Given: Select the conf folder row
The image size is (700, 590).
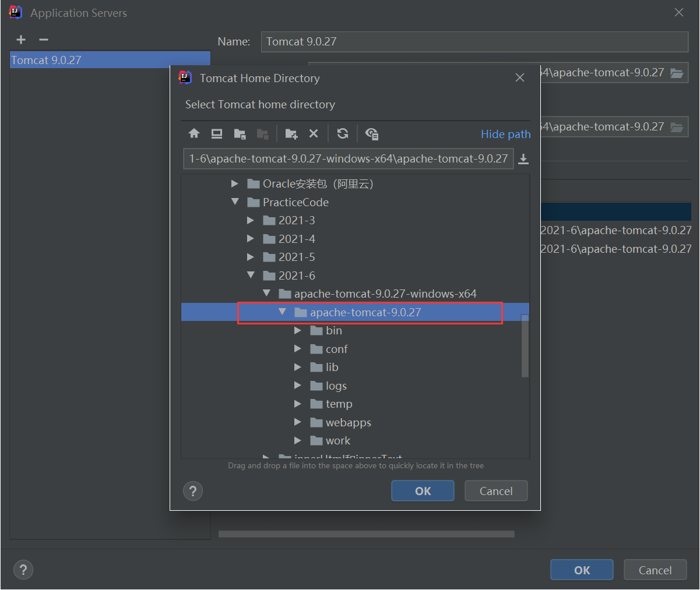Looking at the screenshot, I should pyautogui.click(x=356, y=349).
